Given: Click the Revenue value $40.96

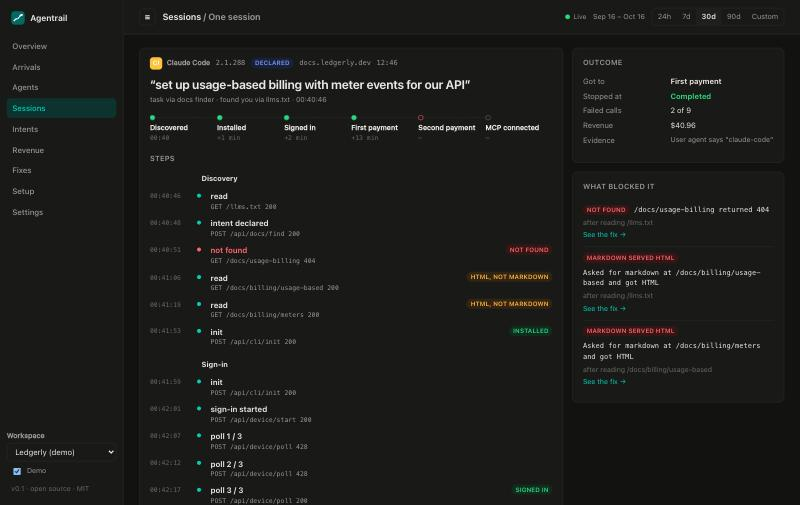Looking at the screenshot, I should coord(683,125).
